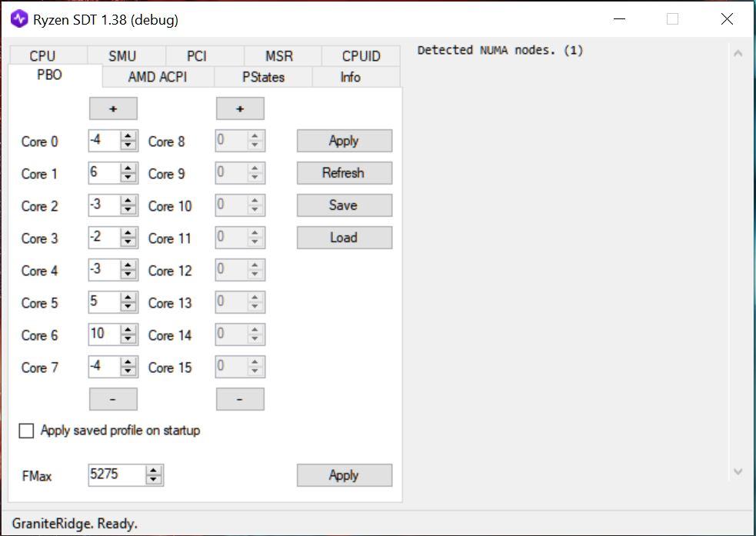
Task: Increase Core 6 offset with up arrow
Action: [128, 330]
